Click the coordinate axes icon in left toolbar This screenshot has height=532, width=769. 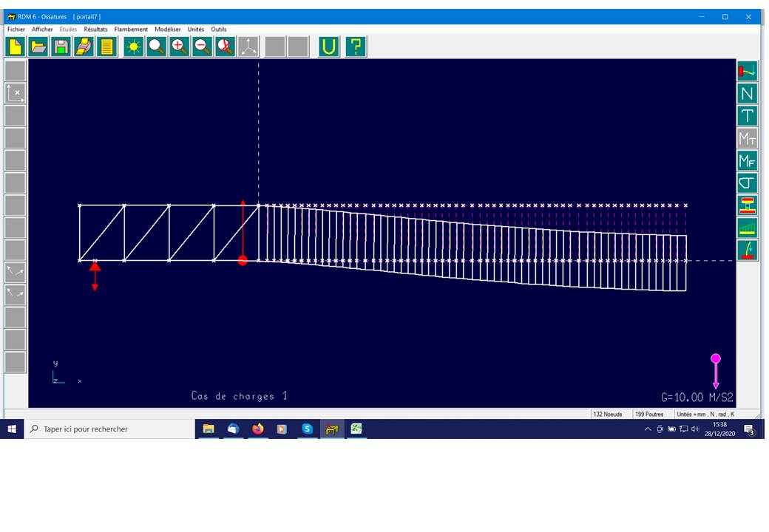[x=16, y=93]
